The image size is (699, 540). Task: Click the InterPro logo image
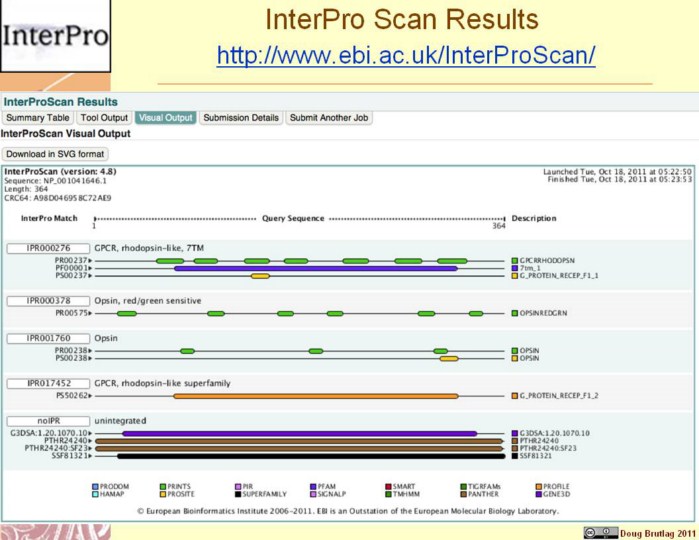pos(47,38)
